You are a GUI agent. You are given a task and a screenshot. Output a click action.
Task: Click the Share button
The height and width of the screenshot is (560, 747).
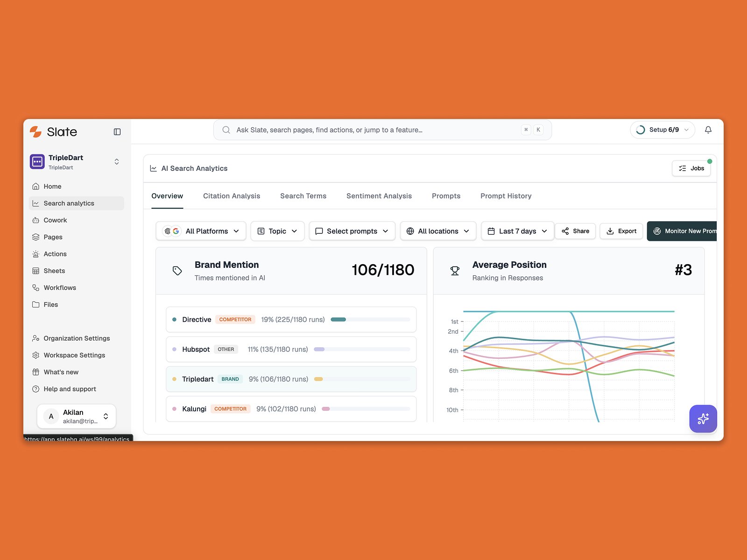[x=575, y=231]
